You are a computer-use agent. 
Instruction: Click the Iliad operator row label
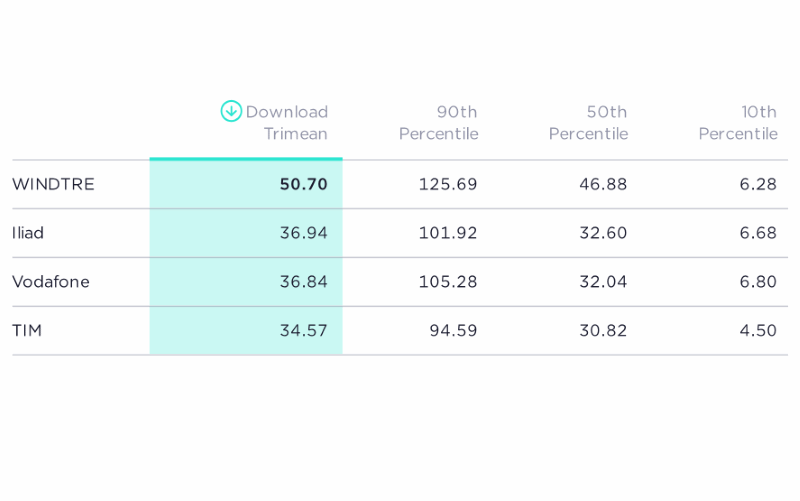[28, 233]
